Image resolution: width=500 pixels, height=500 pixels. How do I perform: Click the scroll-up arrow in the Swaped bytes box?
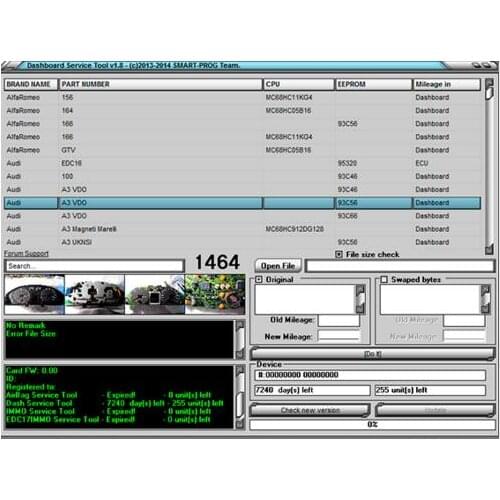(485, 289)
